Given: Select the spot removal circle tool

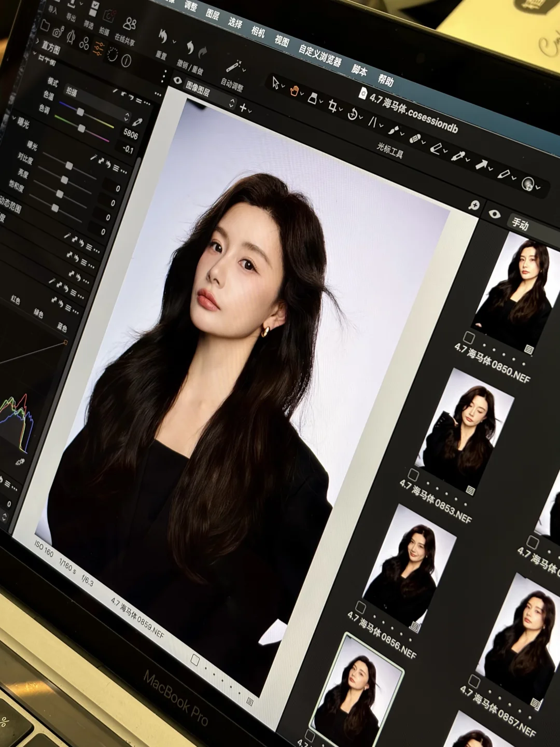Looking at the screenshot, I should click(528, 183).
